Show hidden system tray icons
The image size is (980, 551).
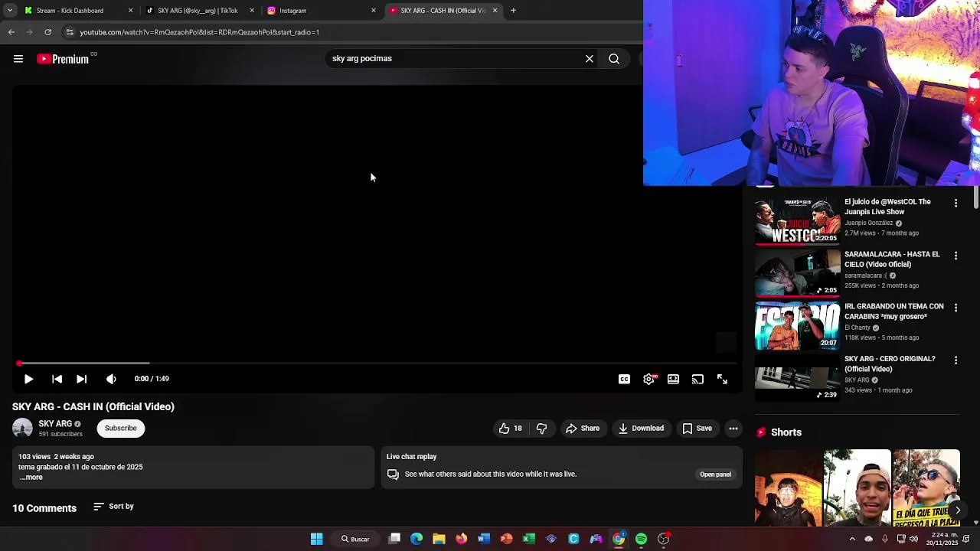852,539
